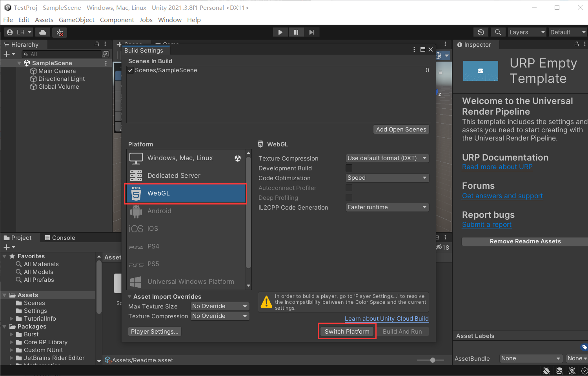Screen dimensions: 588x376
Task: Open the Layers dropdown
Action: pyautogui.click(x=527, y=32)
